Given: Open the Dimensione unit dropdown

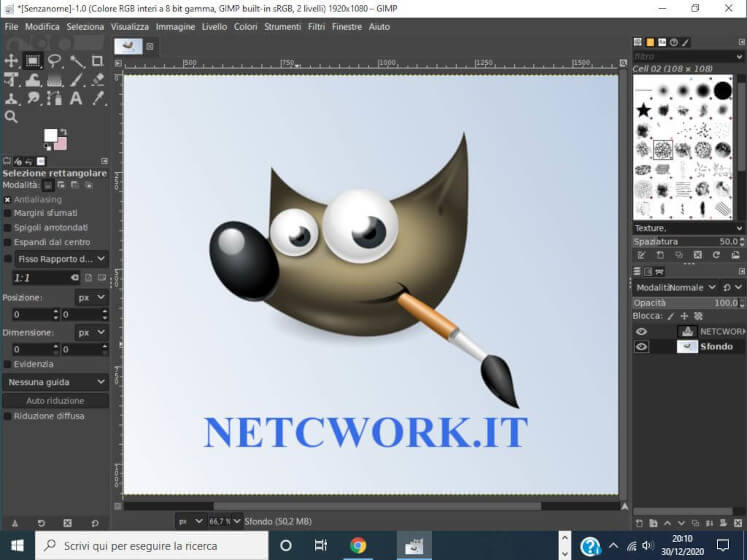Looking at the screenshot, I should point(91,332).
